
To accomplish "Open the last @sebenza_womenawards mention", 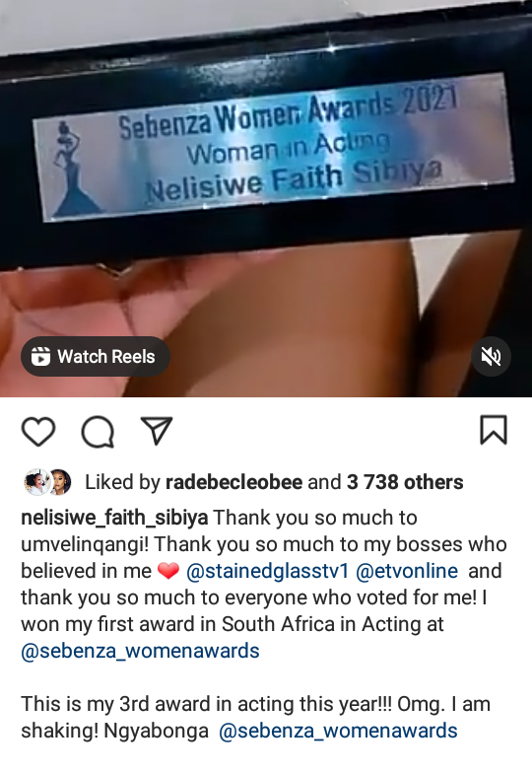I will tap(338, 731).
